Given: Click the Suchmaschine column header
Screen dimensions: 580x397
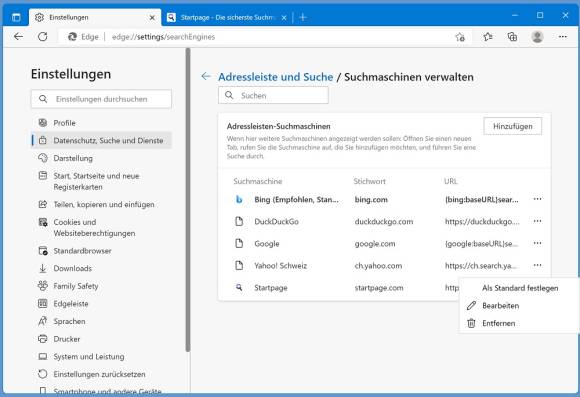Looking at the screenshot, I should (257, 181).
